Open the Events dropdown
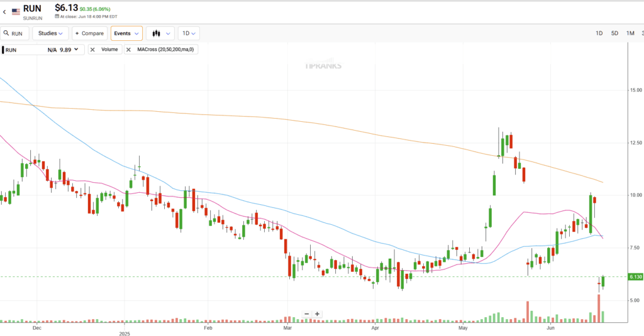 [x=126, y=33]
